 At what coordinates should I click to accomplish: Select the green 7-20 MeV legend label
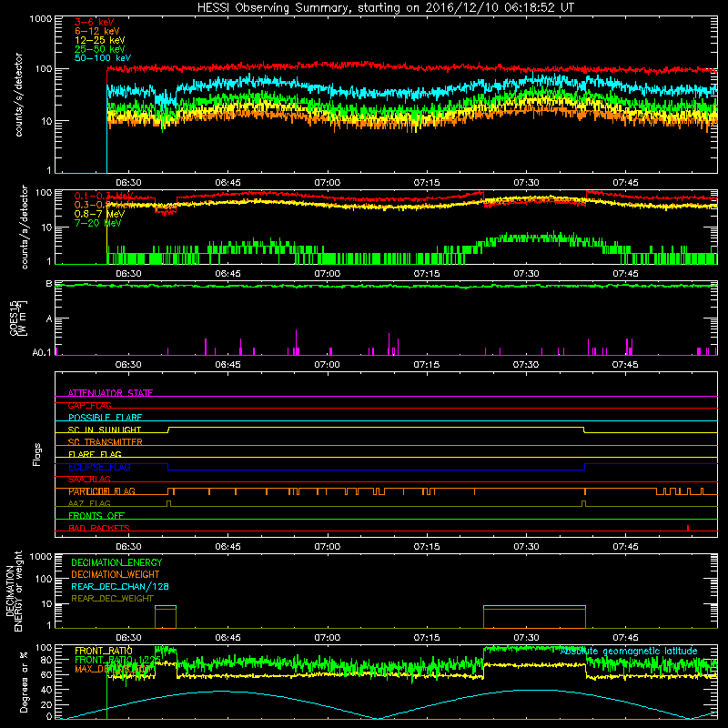[98, 223]
